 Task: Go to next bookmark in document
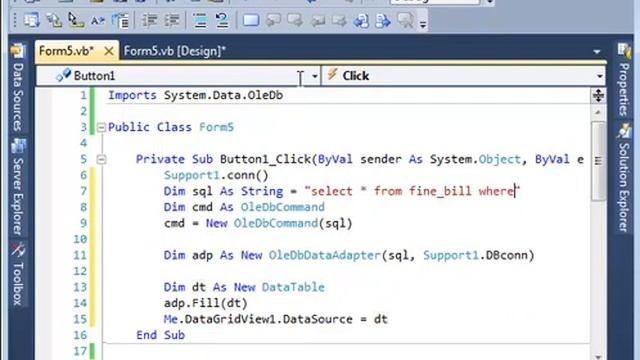pos(383,20)
